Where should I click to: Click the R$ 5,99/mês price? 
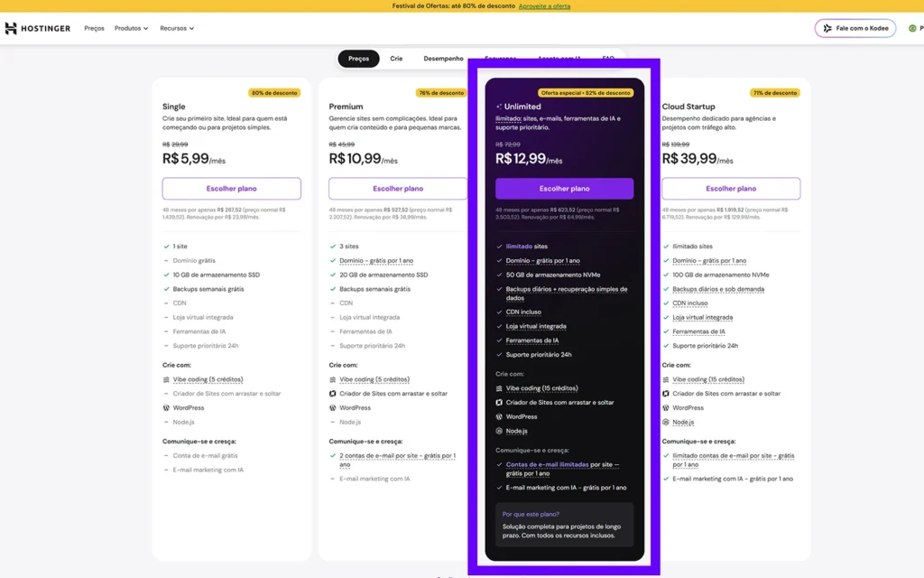[194, 159]
